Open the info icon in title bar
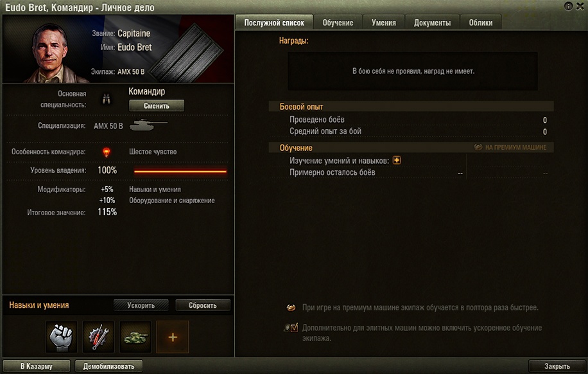588x374 pixels. pos(569,6)
